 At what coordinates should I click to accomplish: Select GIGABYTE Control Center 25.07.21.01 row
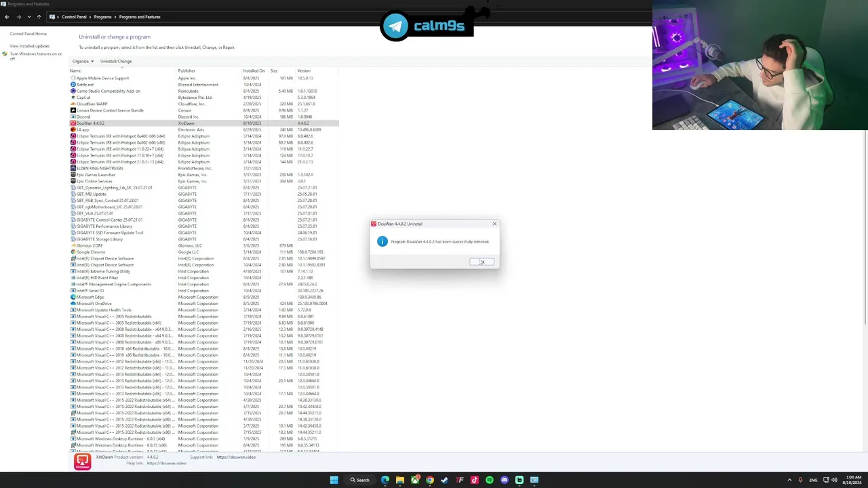(x=204, y=220)
